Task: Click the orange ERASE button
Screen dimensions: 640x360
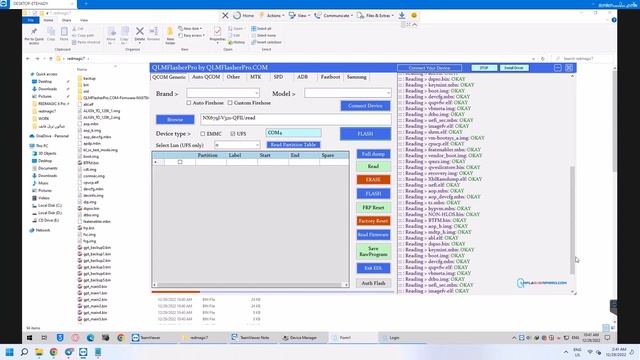Action: (x=373, y=180)
